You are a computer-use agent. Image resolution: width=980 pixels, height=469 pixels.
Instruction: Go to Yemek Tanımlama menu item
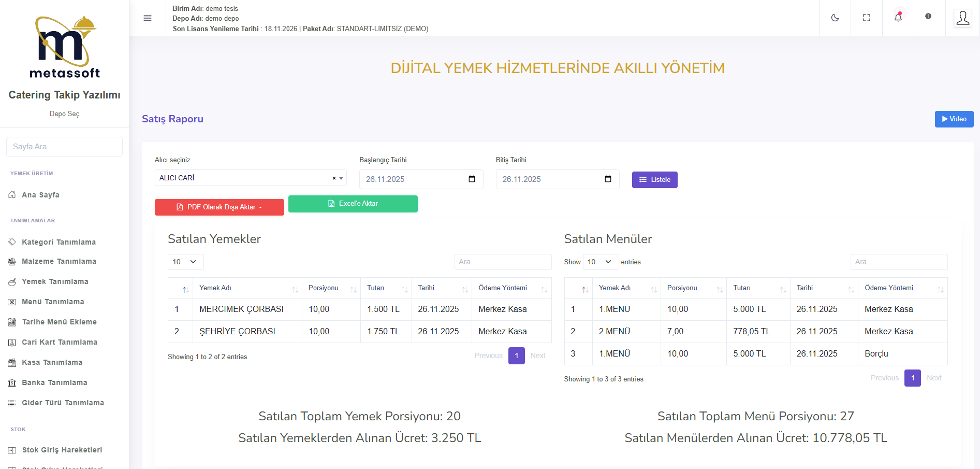pos(55,281)
